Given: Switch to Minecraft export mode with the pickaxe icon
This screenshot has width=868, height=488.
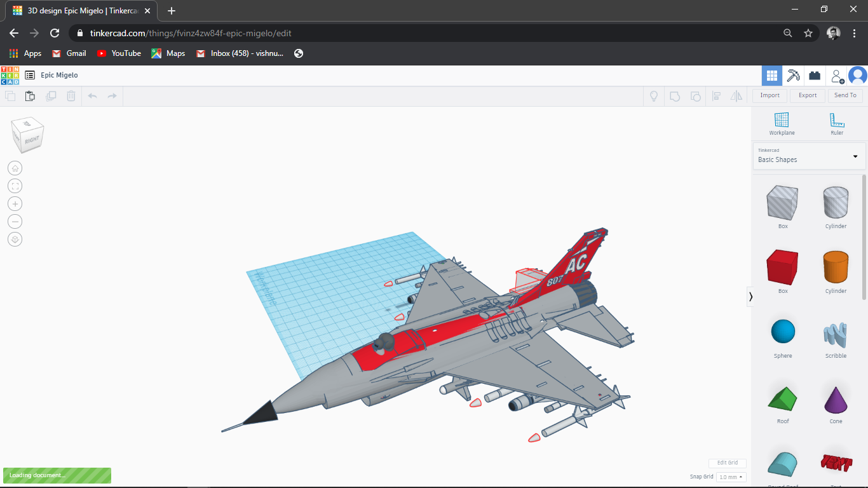Looking at the screenshot, I should point(793,75).
